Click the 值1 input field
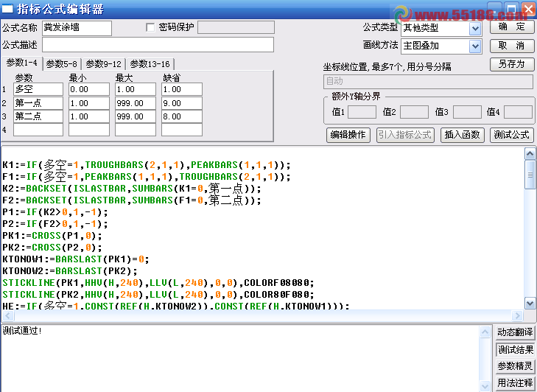The width and height of the screenshot is (537, 392). [362, 112]
